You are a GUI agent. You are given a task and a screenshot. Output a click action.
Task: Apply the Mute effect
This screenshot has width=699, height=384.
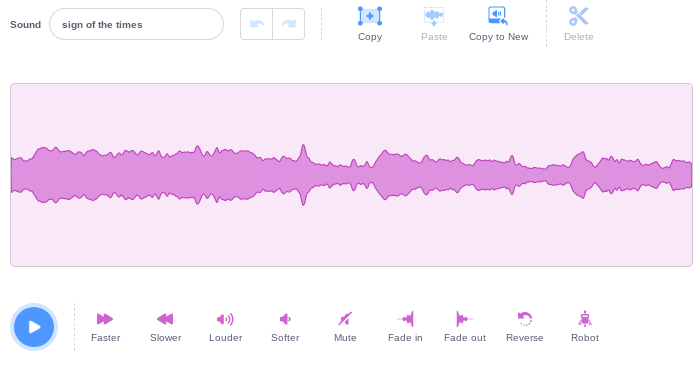click(345, 319)
